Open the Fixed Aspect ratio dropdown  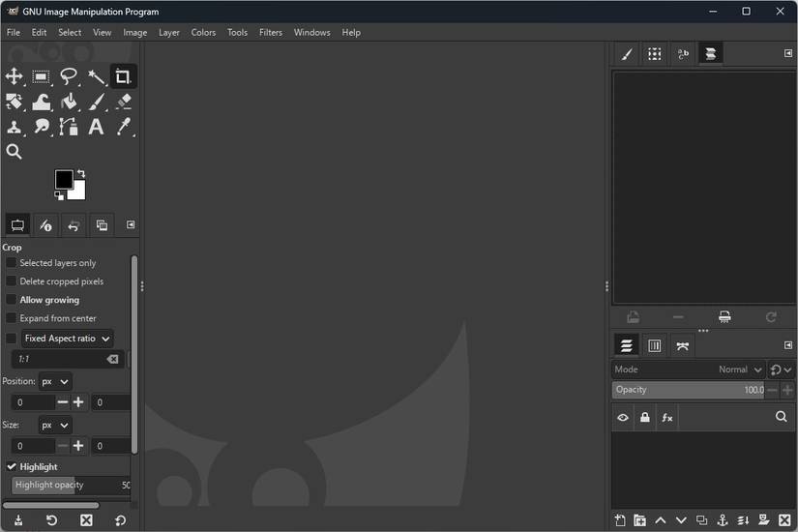[67, 339]
